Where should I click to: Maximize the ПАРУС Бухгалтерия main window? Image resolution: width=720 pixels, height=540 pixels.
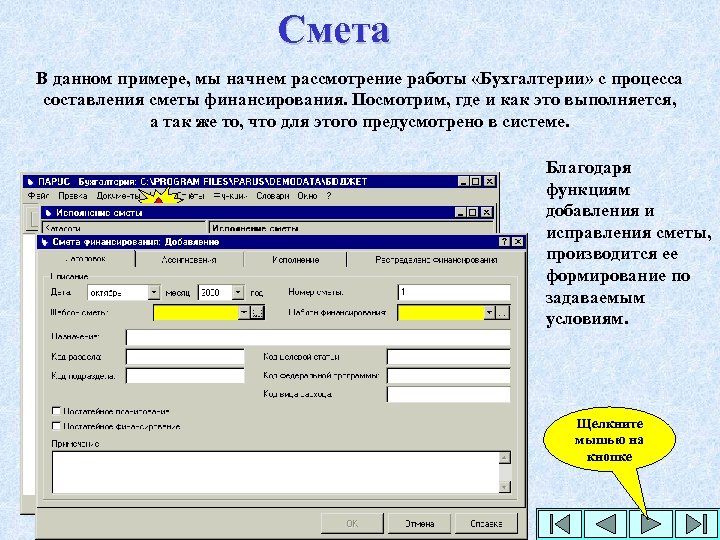(x=476, y=181)
